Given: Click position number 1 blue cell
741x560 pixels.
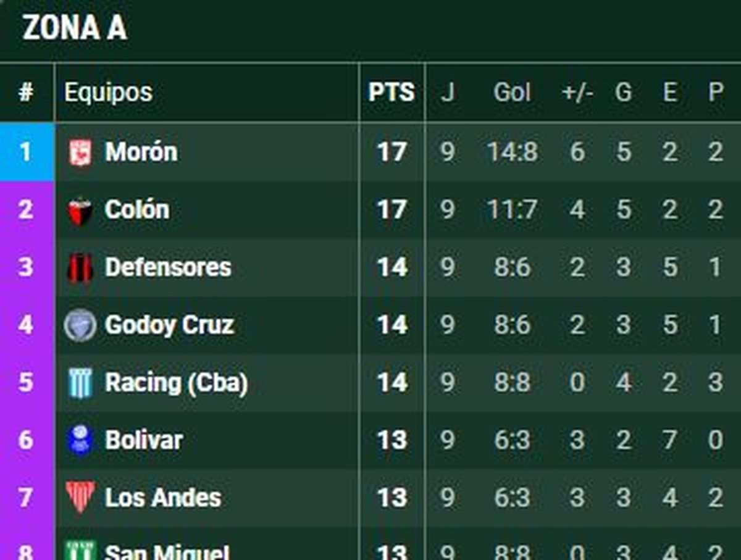Looking at the screenshot, I should point(26,152).
